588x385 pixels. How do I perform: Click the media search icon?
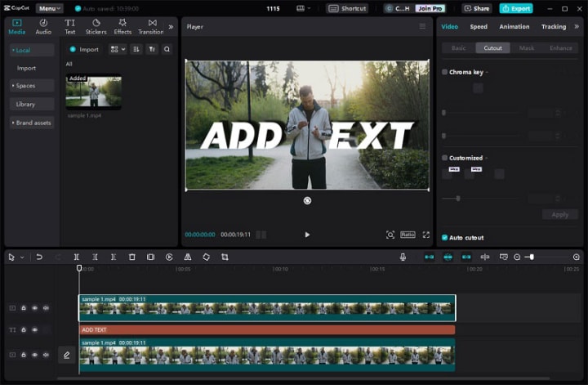(167, 49)
